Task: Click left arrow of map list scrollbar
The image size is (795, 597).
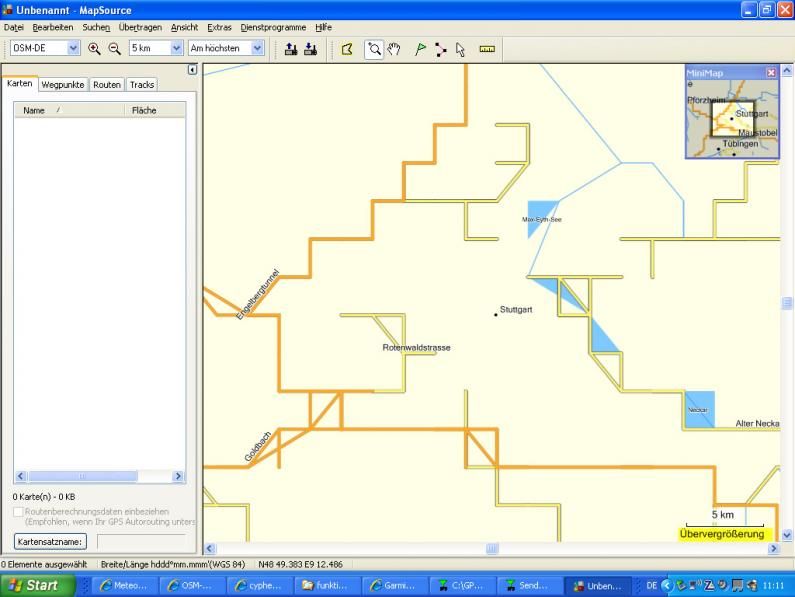Action: coord(21,476)
